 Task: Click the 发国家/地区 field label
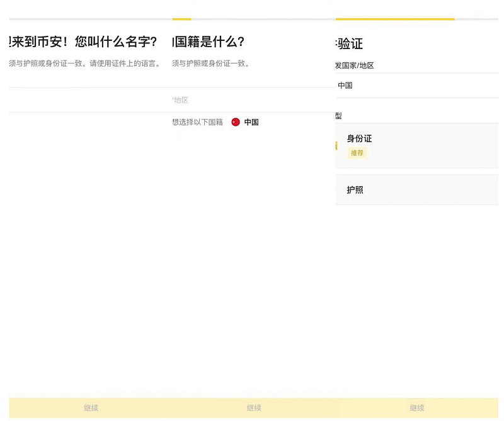pos(355,65)
